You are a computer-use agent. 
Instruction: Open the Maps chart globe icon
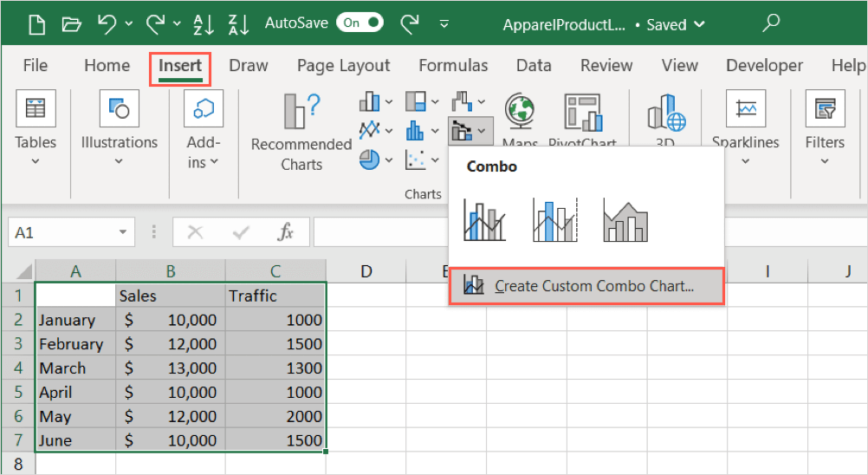[520, 111]
